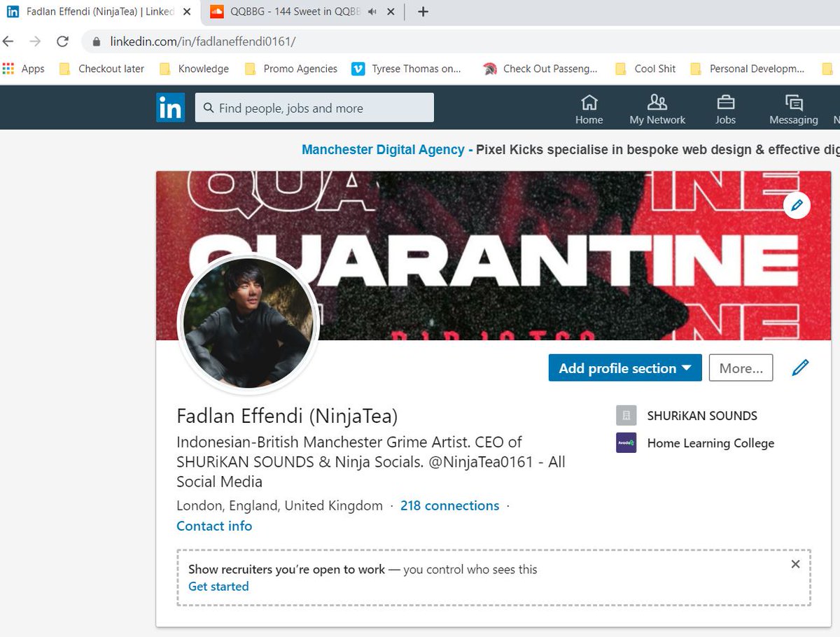Click the Home Learning College logo icon
The image size is (840, 637).
(x=626, y=443)
